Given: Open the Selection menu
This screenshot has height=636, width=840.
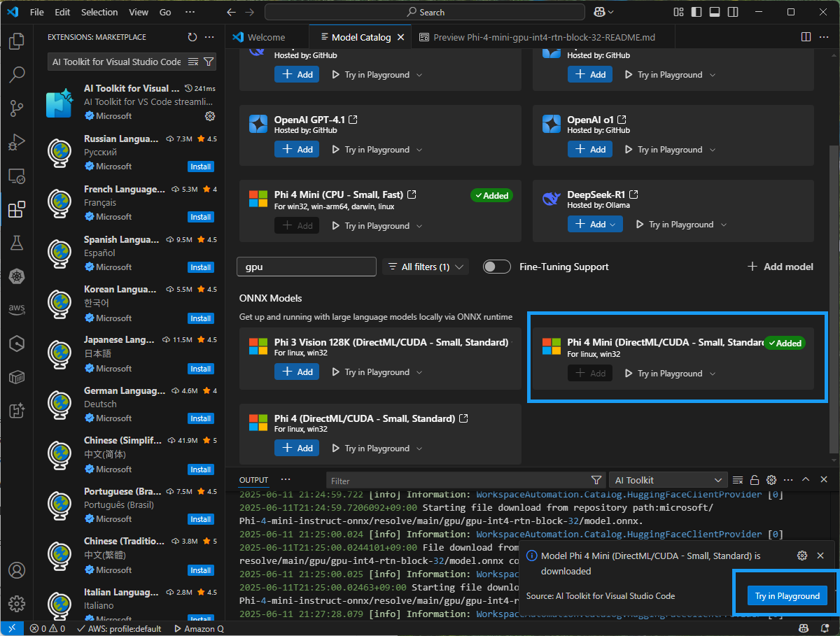Looking at the screenshot, I should (x=99, y=12).
